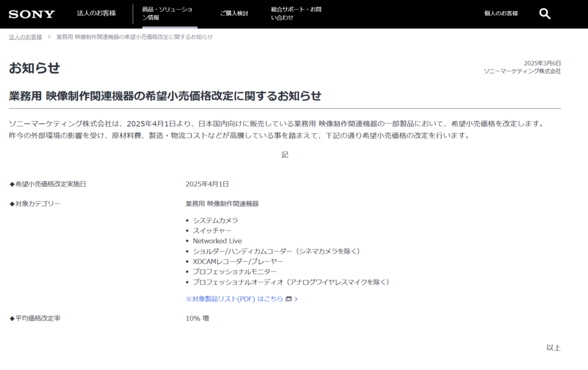Click chevron arrow after PDF link
The image size is (588, 370).
pos(296,299)
